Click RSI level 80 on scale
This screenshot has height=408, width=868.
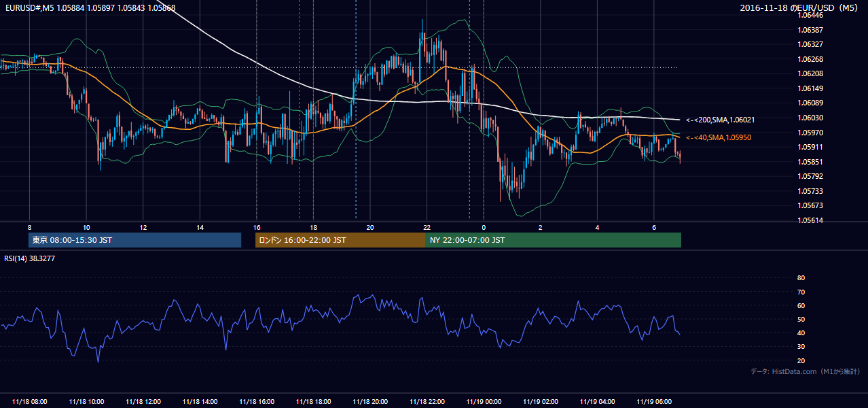pos(801,278)
